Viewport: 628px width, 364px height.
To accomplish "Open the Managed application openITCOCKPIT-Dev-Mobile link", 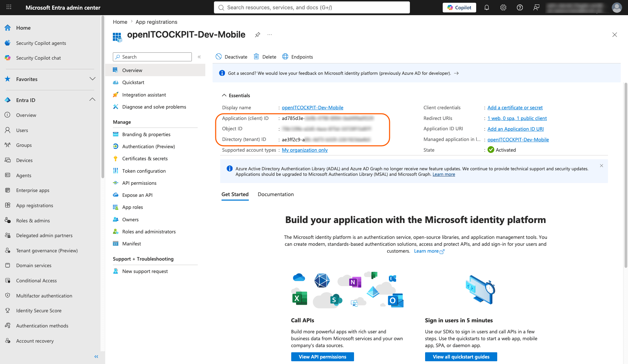I will [518, 140].
